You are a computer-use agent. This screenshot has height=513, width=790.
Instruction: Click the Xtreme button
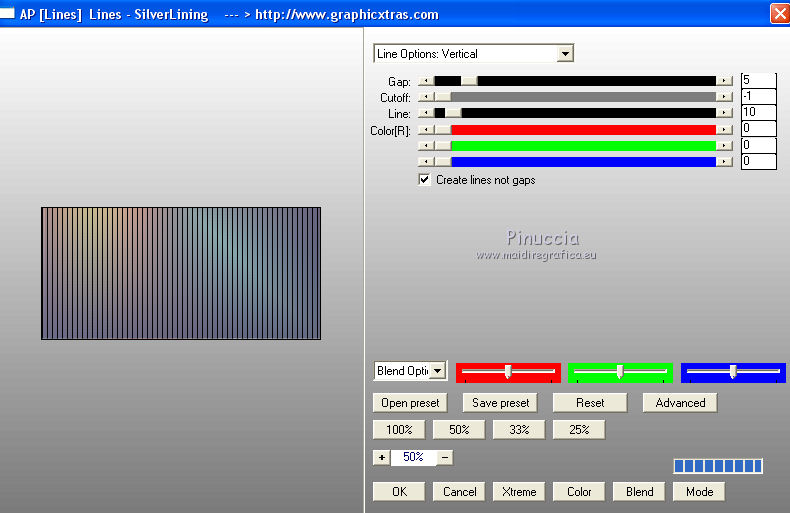click(519, 492)
